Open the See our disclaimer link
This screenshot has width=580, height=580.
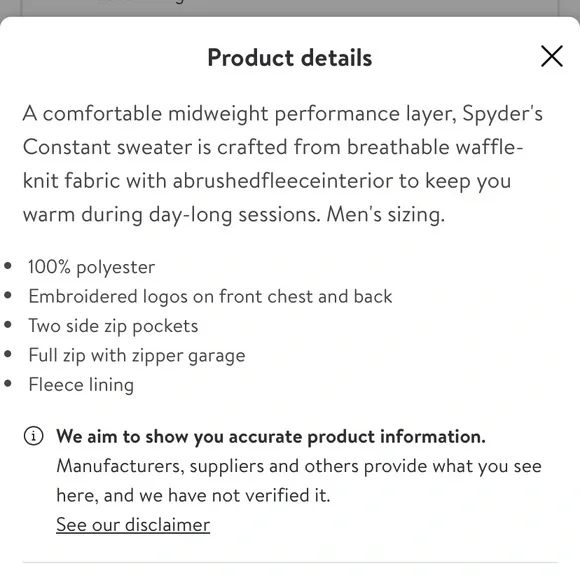pos(133,525)
